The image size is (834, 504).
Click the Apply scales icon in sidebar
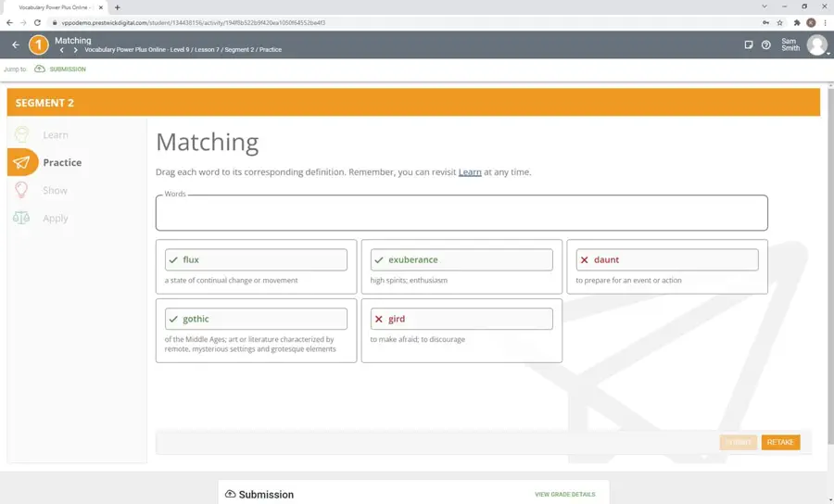[x=21, y=219]
